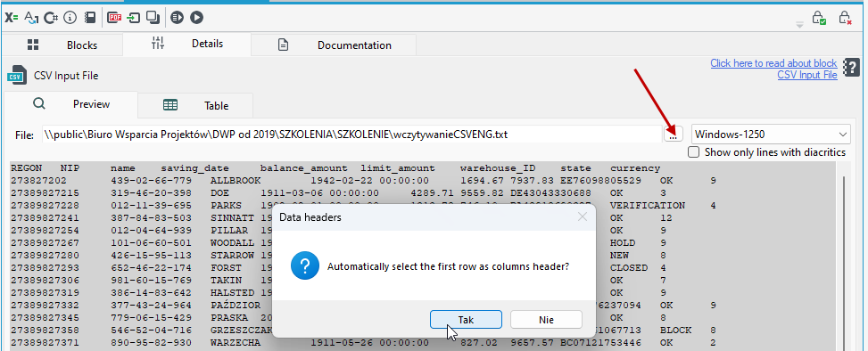
Task: Click the Tak button in Data headers dialog
Action: (466, 320)
